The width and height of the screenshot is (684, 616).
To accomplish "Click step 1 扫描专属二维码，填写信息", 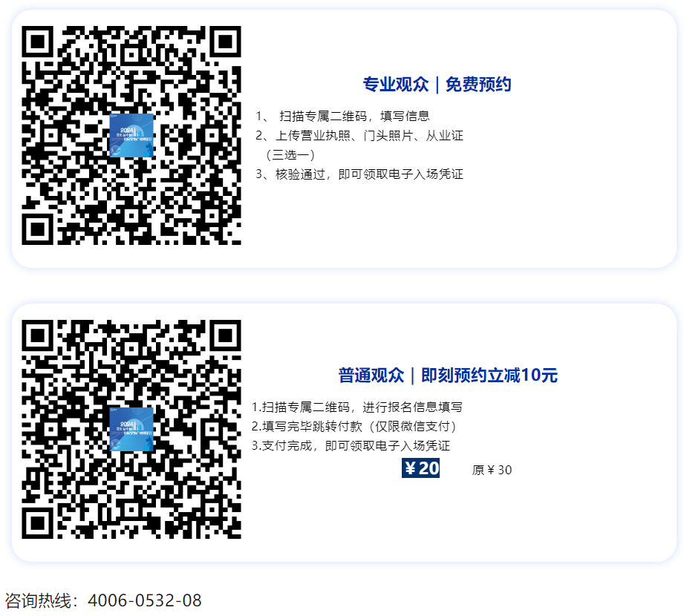I will 342,116.
